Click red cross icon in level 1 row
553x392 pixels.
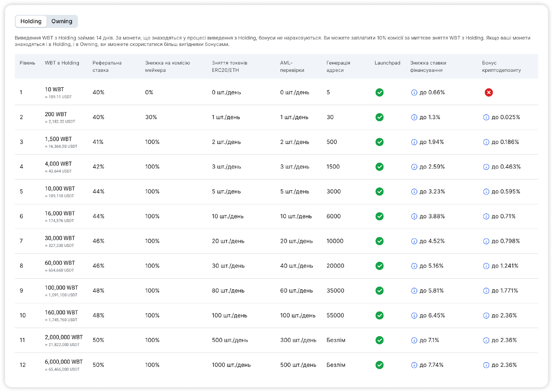pyautogui.click(x=489, y=92)
